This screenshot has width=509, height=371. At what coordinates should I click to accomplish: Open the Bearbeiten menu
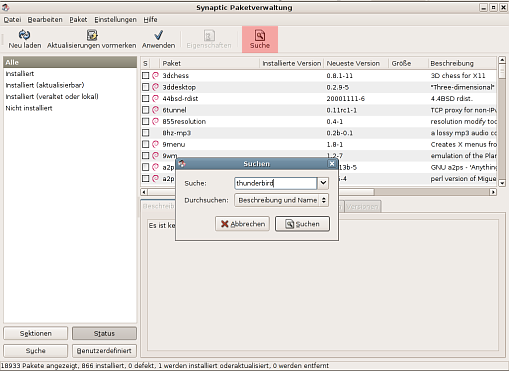pos(45,20)
